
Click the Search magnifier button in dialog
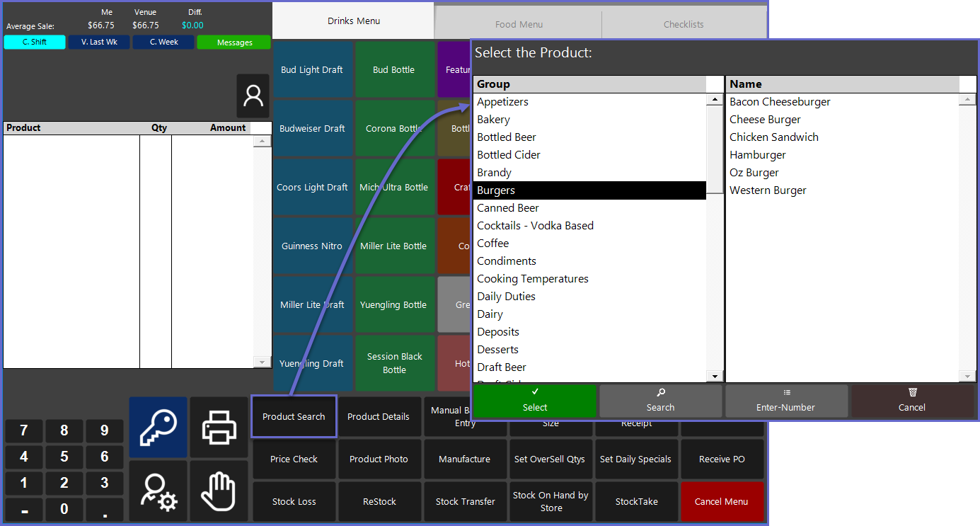click(660, 401)
